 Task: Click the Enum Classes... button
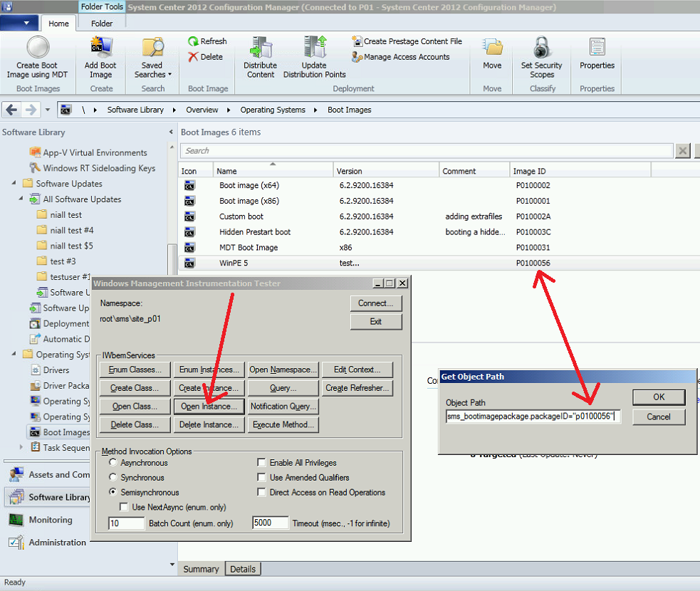135,370
